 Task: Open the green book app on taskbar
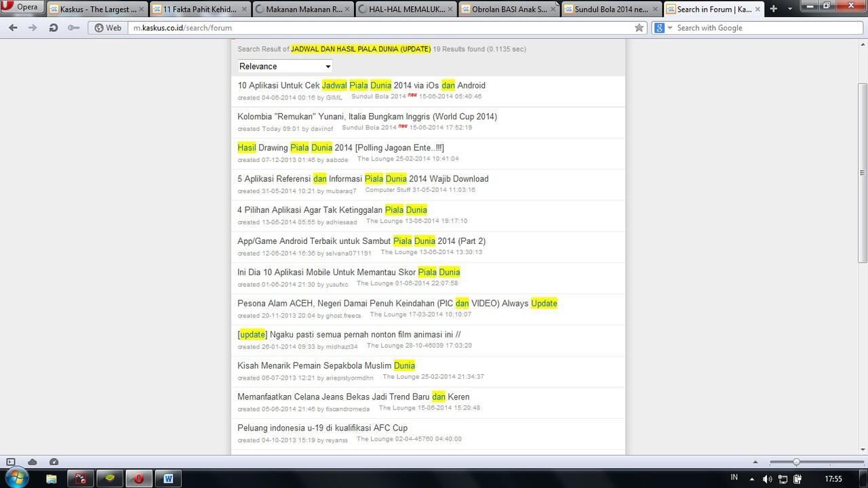pyautogui.click(x=109, y=479)
